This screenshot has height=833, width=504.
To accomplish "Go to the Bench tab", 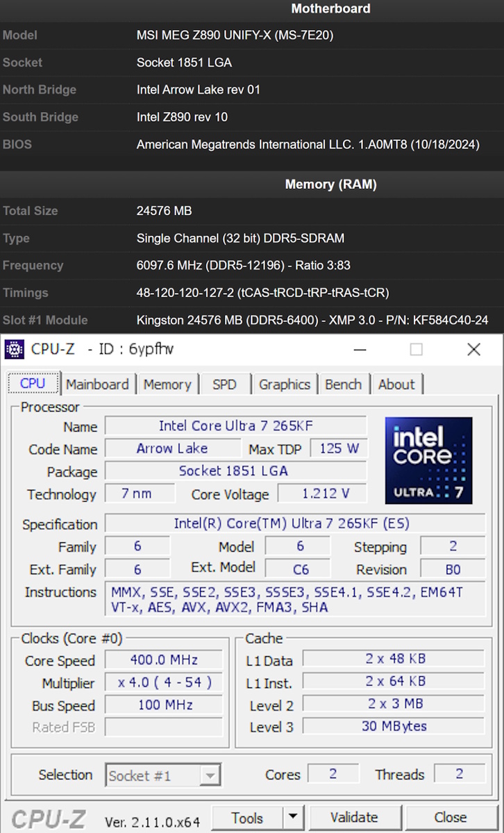I will tap(343, 385).
